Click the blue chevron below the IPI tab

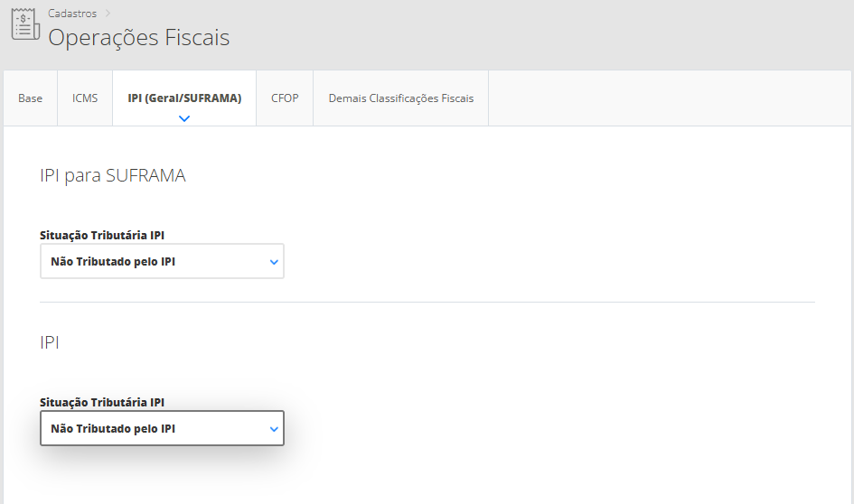184,118
